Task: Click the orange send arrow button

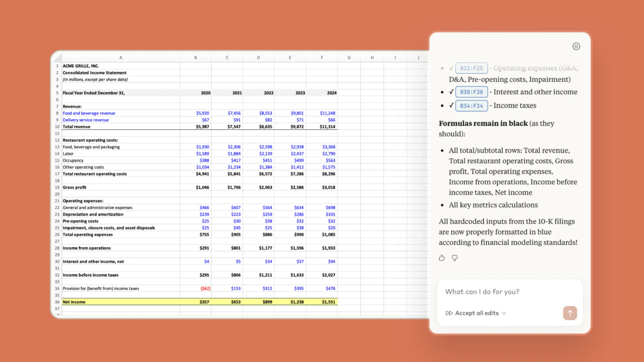Action: coord(570,313)
